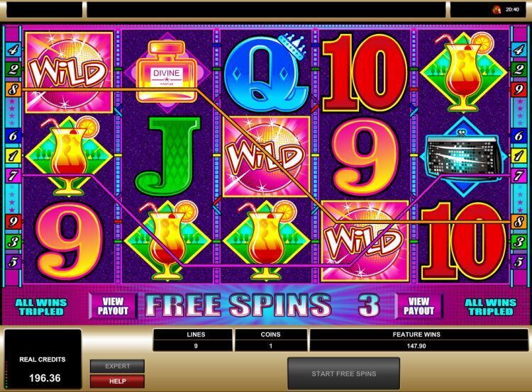This screenshot has width=532, height=392.
Task: Click the START FREE SPINS button
Action: (344, 374)
